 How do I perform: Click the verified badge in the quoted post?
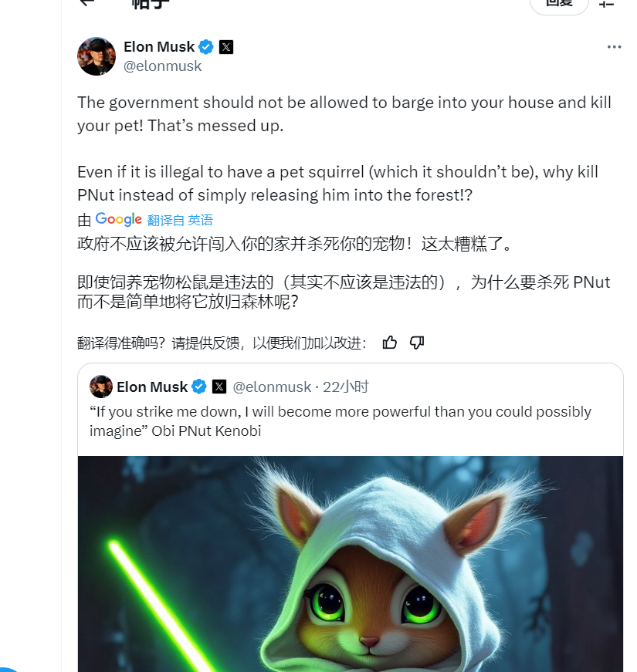pos(199,387)
